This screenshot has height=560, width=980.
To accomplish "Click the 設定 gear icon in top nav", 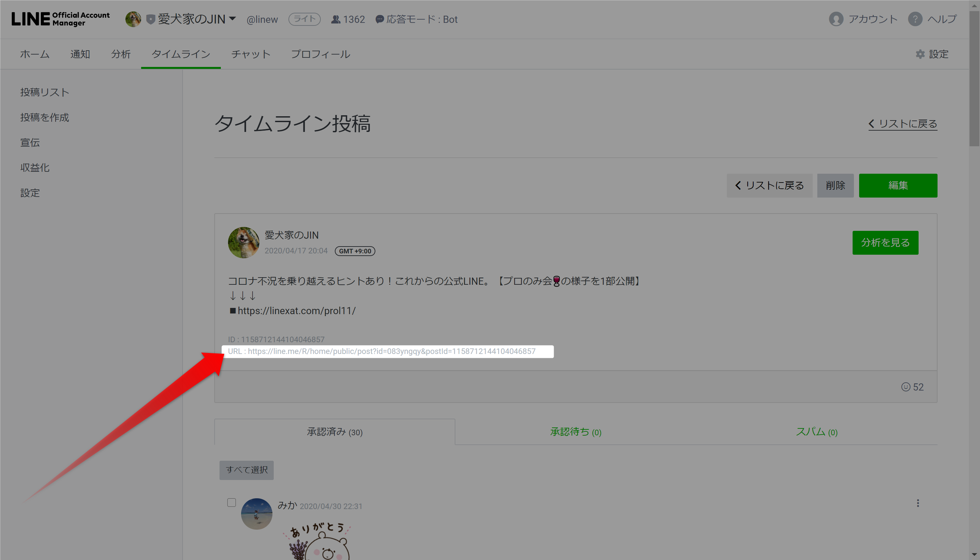I will tap(920, 54).
